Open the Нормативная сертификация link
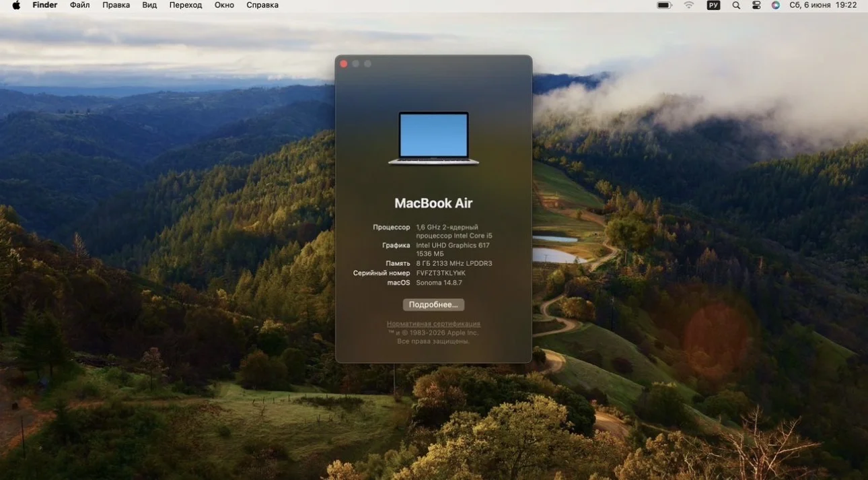 pos(433,324)
